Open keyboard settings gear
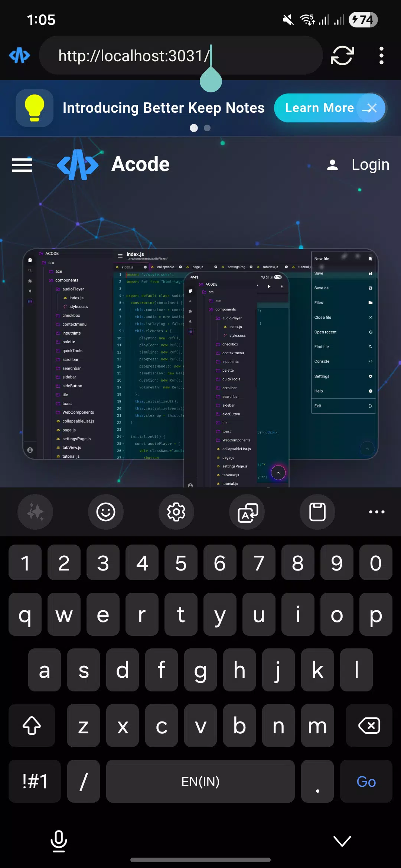This screenshot has width=401, height=868. (176, 512)
